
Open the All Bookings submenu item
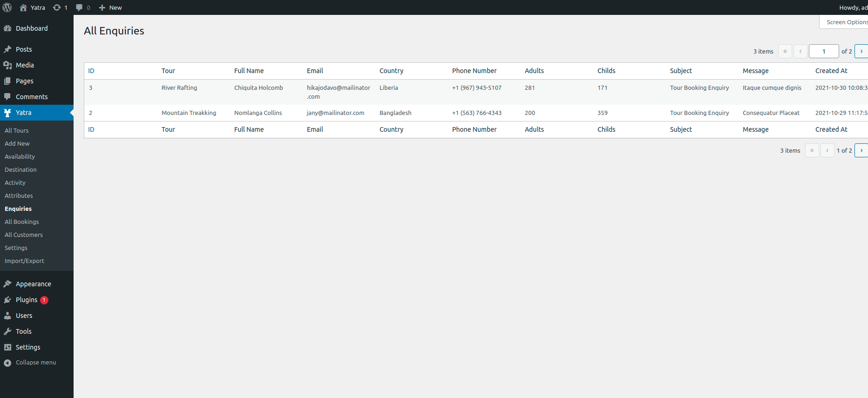(22, 222)
